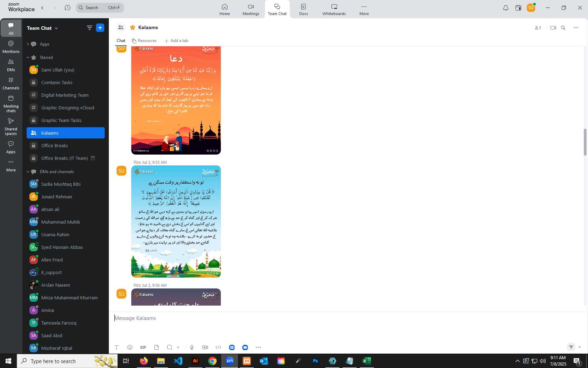Click the send message filter icon
This screenshot has width=588, height=368.
571,347
